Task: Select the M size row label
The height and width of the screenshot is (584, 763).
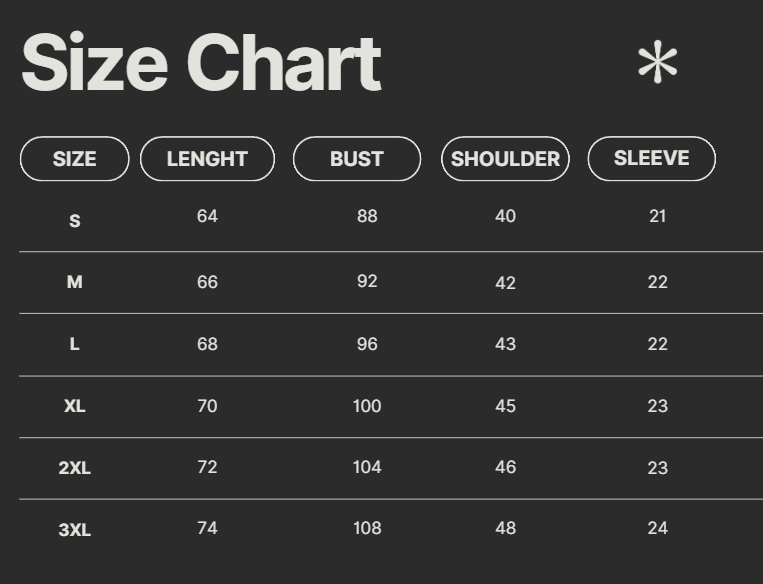Action: (x=75, y=283)
